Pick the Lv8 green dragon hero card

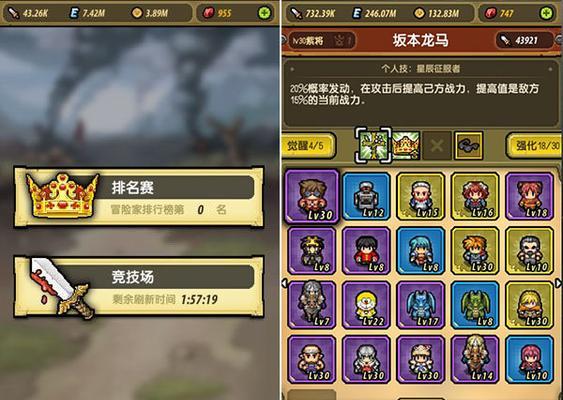point(475,305)
